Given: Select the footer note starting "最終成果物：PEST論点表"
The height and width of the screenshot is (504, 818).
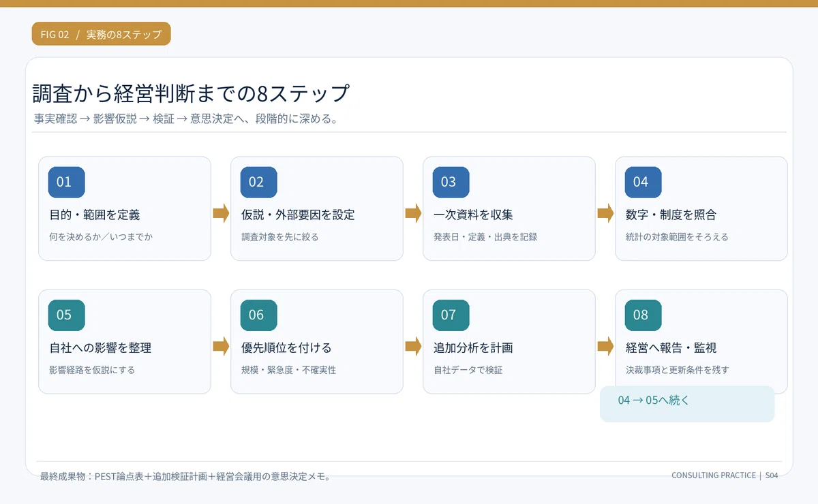Looking at the screenshot, I should [x=185, y=477].
